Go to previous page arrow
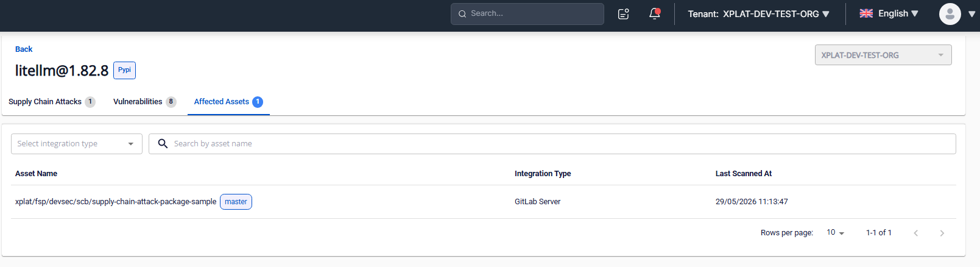Image resolution: width=980 pixels, height=267 pixels. coord(915,233)
